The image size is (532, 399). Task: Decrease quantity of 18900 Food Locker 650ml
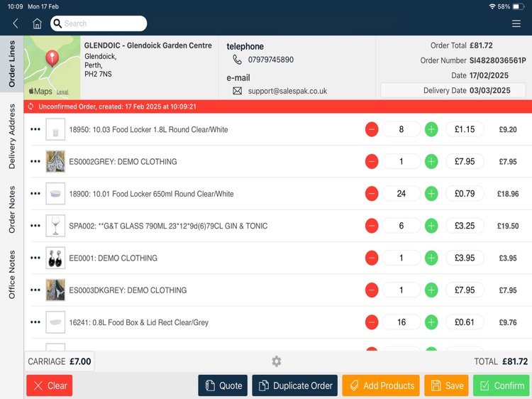click(x=372, y=194)
